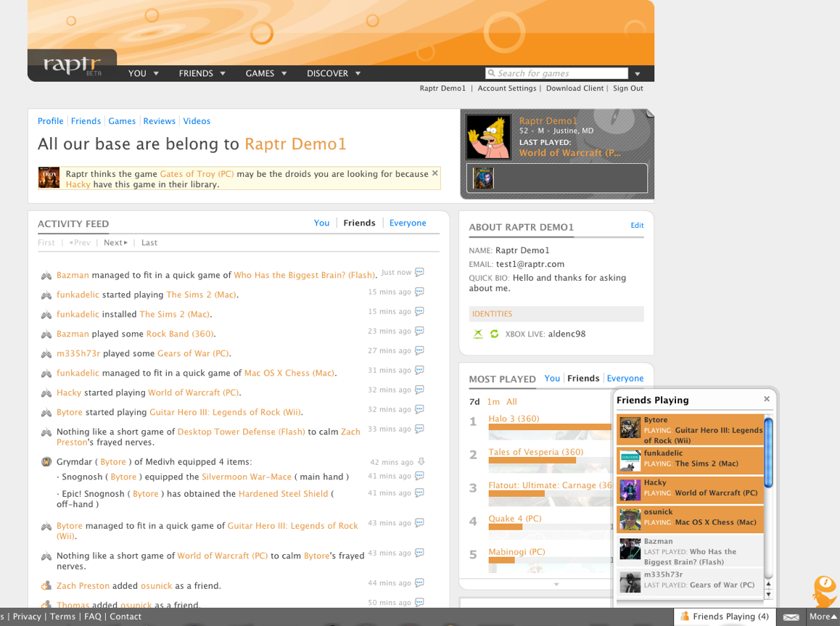
Task: Open the FAQ link in the footer
Action: click(x=93, y=617)
